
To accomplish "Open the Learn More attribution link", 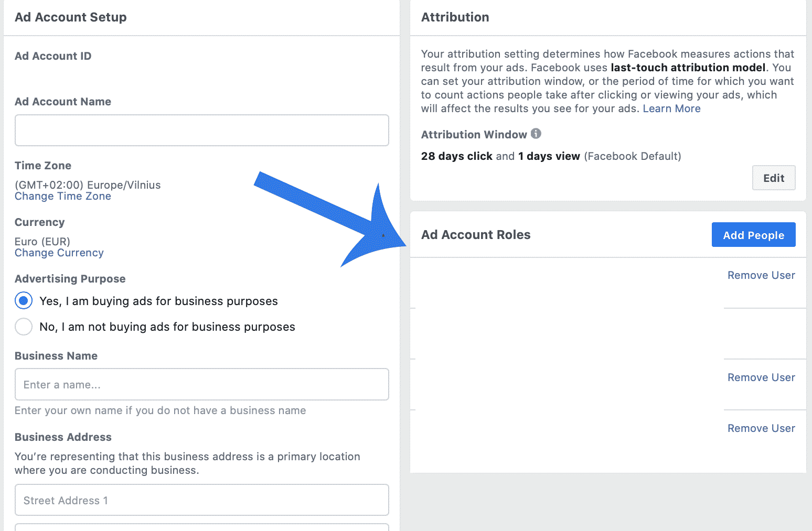I will tap(671, 109).
